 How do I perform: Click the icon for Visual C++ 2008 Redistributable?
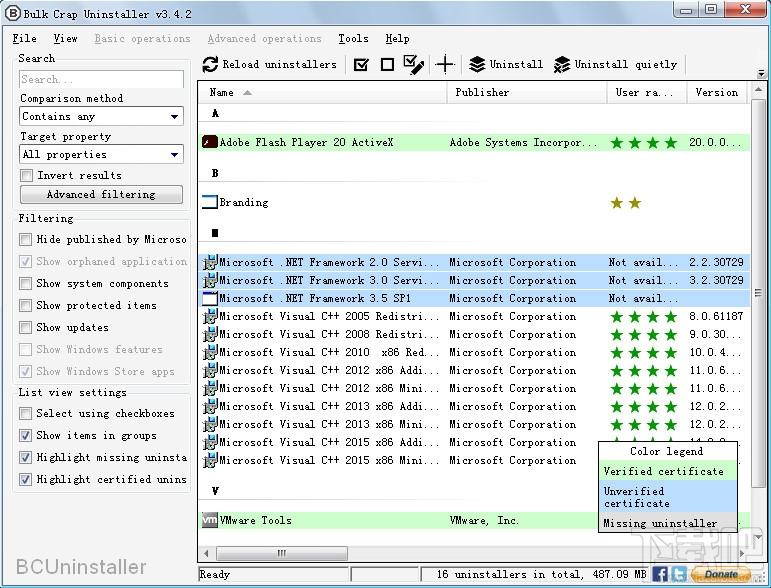pyautogui.click(x=210, y=334)
